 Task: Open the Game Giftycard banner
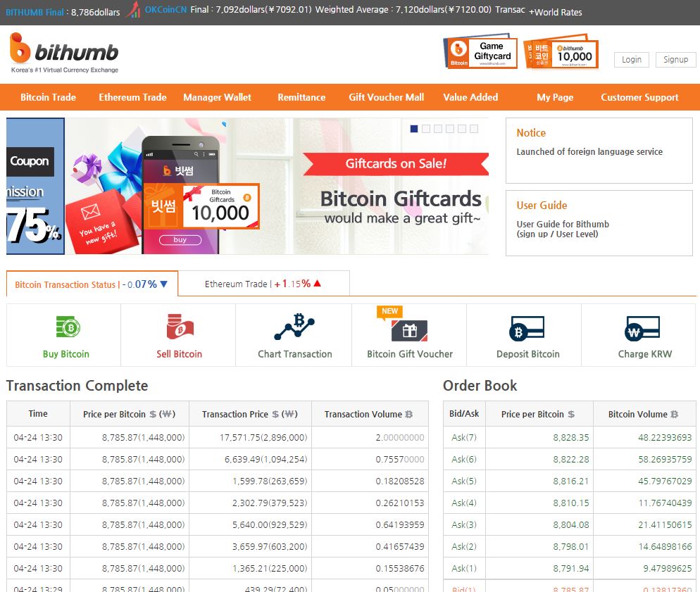(x=482, y=53)
